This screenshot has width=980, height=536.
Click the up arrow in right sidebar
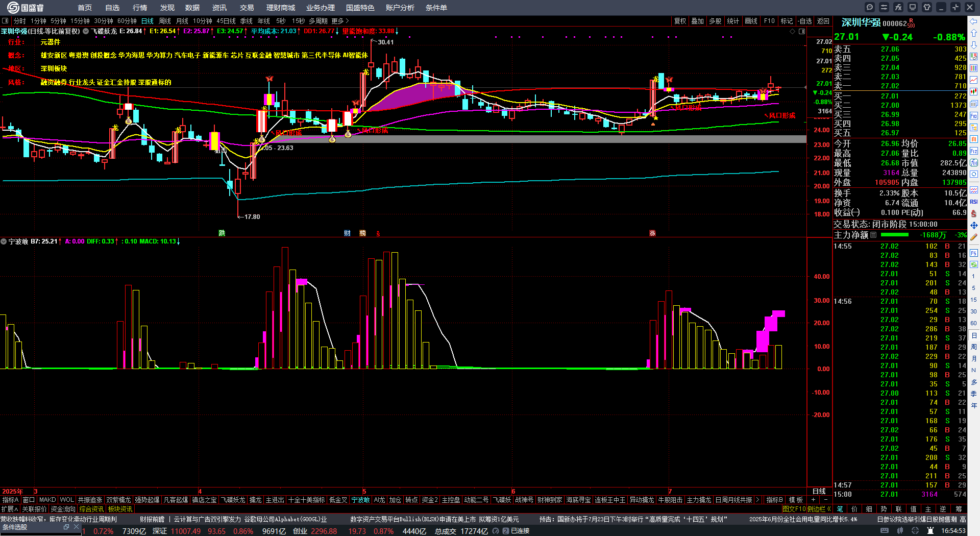[974, 33]
